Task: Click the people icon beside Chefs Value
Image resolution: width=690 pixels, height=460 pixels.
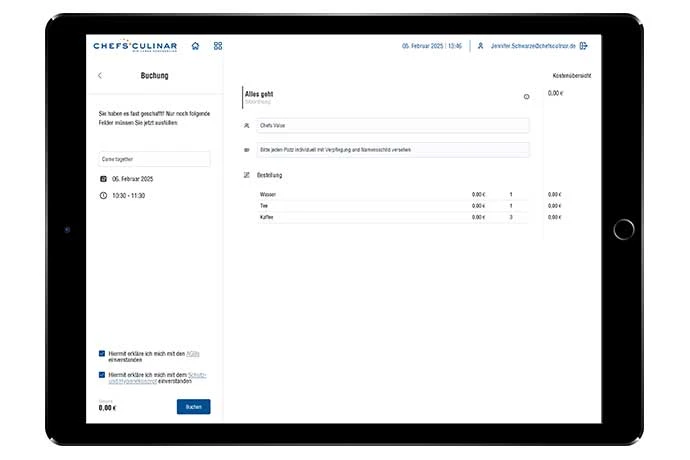Action: 247,126
